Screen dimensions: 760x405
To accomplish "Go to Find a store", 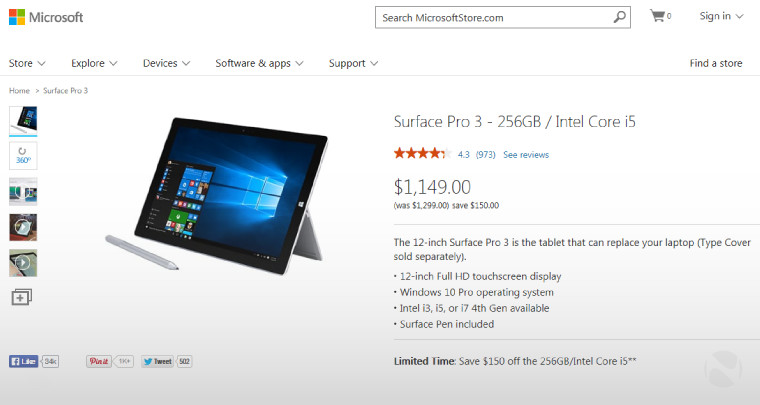I will pos(716,63).
